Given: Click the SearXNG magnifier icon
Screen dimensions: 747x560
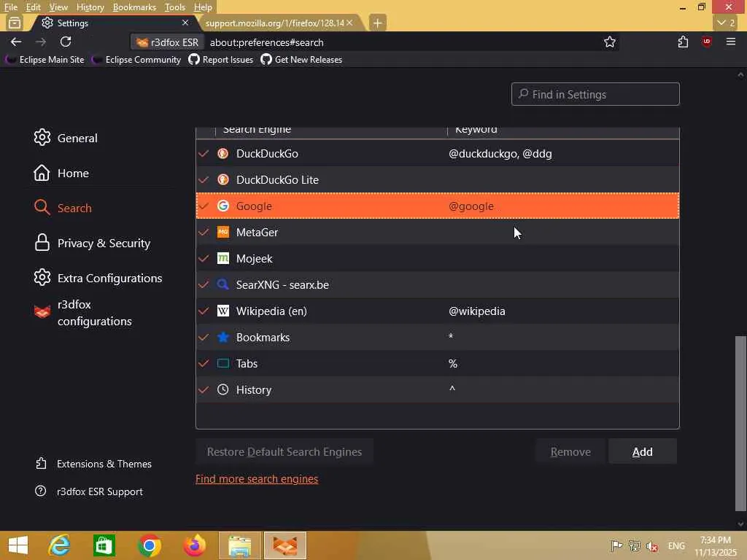Looking at the screenshot, I should pyautogui.click(x=222, y=284).
